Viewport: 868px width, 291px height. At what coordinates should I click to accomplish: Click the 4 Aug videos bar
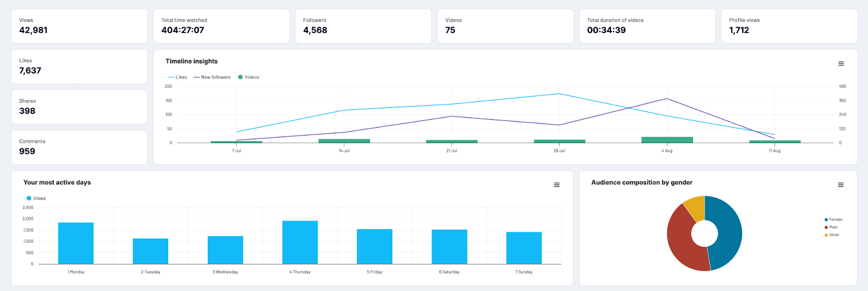click(667, 140)
